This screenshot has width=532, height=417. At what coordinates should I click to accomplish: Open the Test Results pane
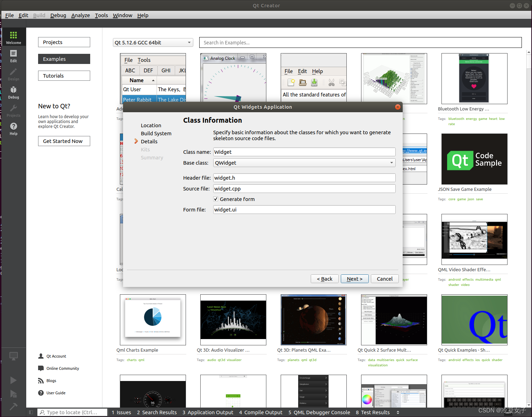(x=373, y=412)
